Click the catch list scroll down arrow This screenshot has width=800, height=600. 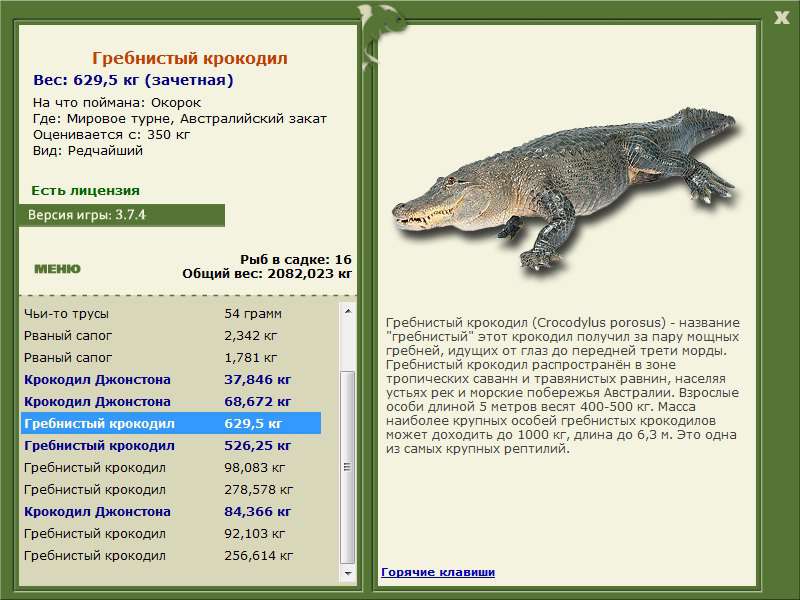pos(348,575)
